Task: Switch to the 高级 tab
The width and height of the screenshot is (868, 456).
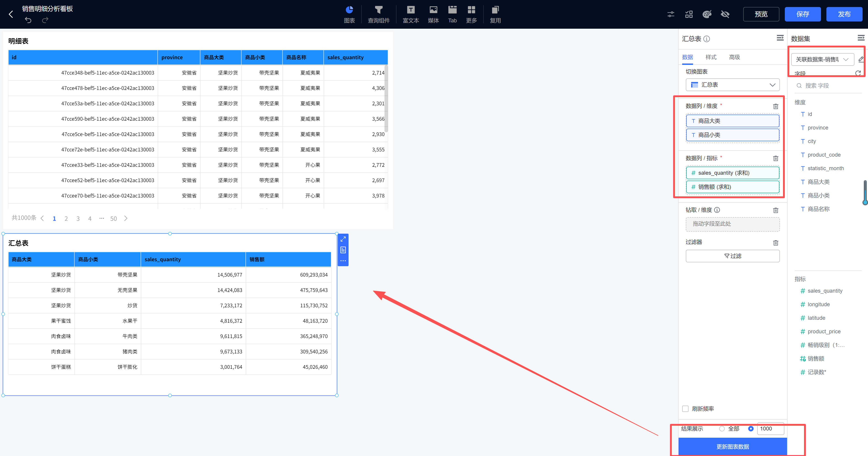Action: tap(735, 57)
